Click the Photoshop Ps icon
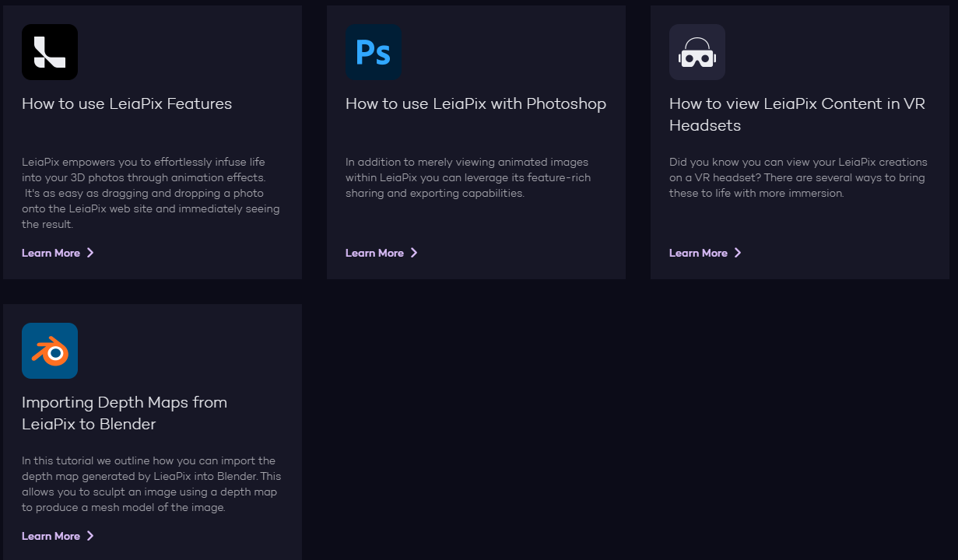The image size is (958, 560). click(374, 52)
